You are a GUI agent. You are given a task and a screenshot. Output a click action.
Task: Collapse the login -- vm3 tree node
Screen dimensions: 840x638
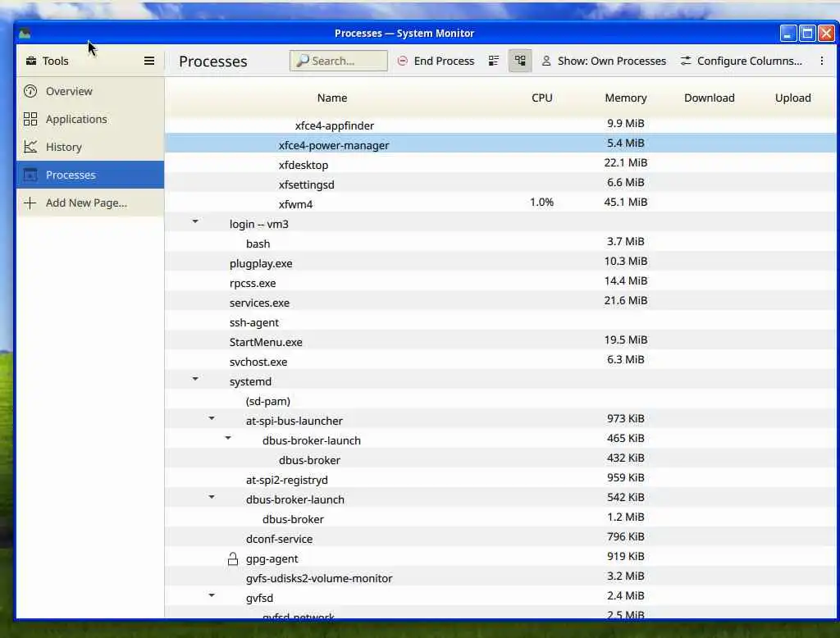pos(195,221)
